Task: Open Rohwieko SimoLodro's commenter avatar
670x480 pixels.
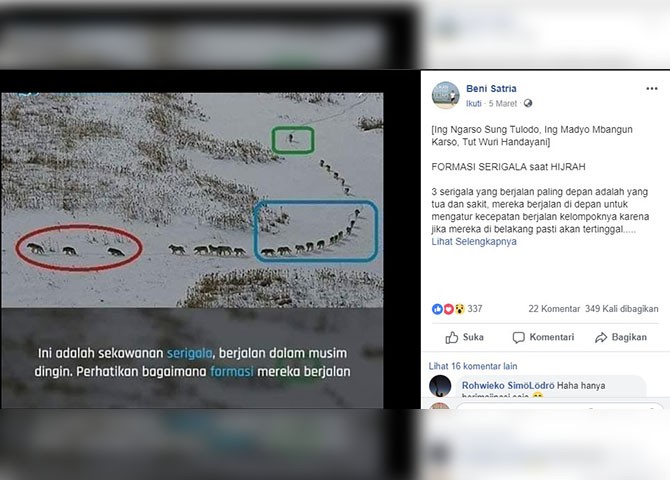Action: 440,386
